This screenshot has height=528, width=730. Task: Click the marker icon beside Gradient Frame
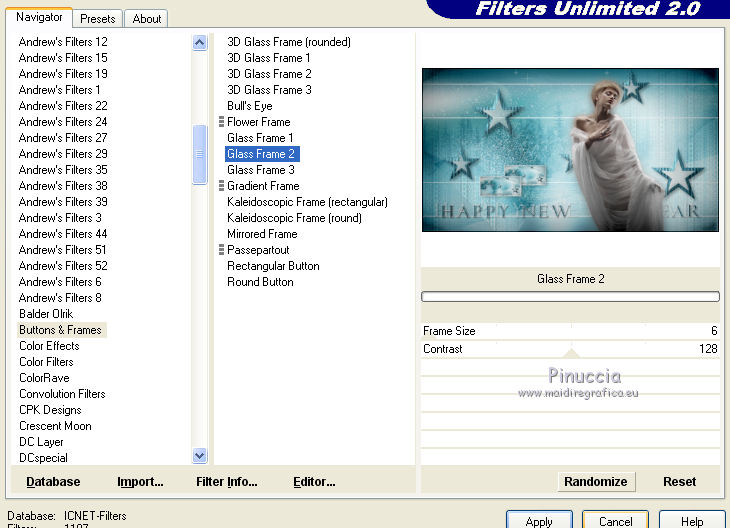tap(222, 186)
